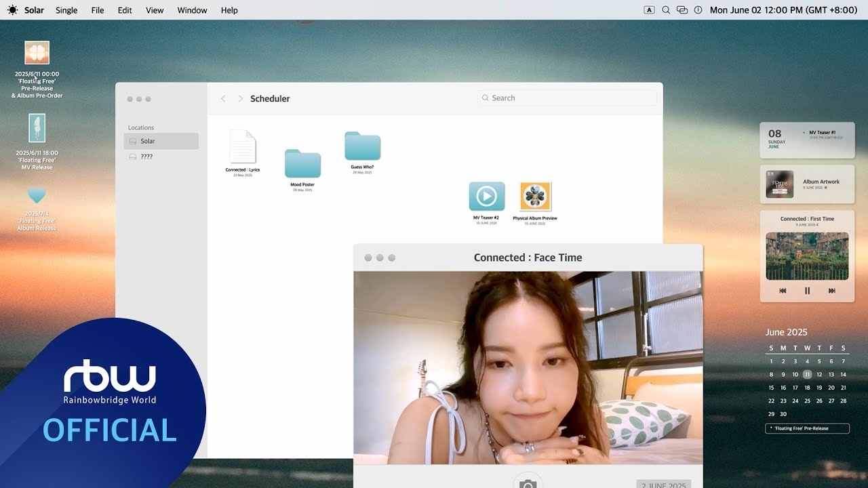Pause the Connected : First Time track
The image size is (868, 488).
click(x=807, y=291)
